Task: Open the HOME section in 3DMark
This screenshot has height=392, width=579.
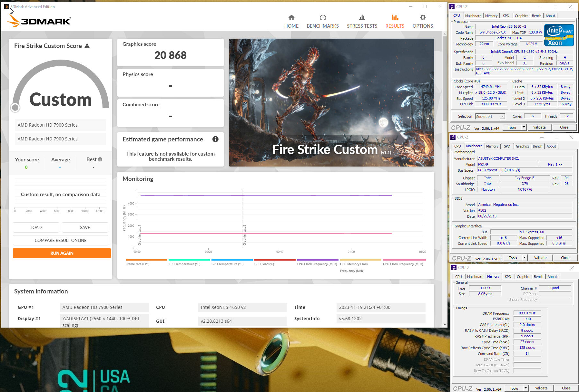Action: click(x=291, y=21)
